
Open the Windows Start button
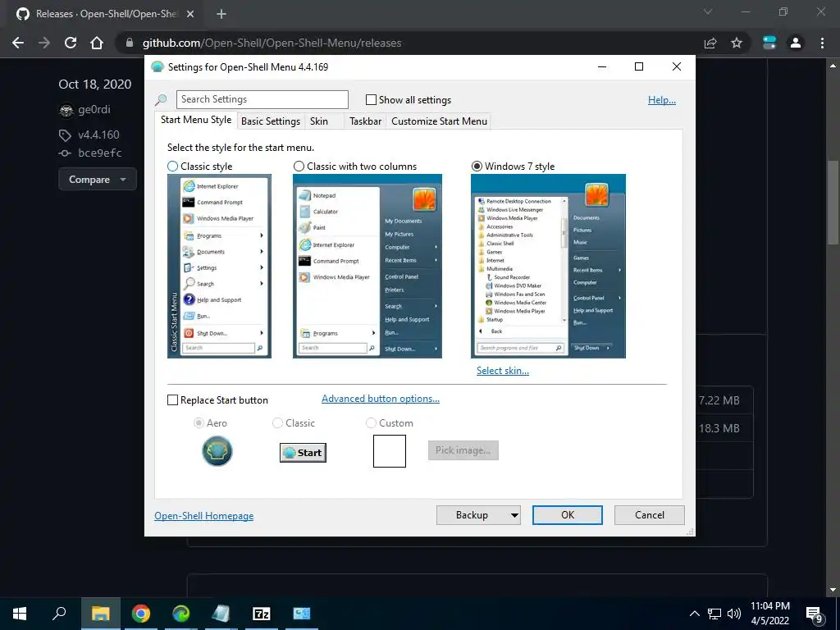click(20, 614)
